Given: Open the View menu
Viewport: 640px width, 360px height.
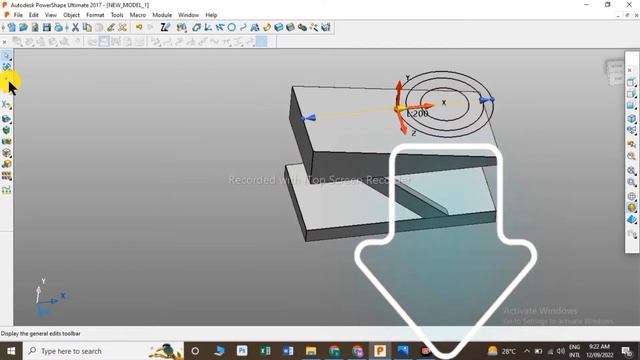Looking at the screenshot, I should pyautogui.click(x=51, y=15).
